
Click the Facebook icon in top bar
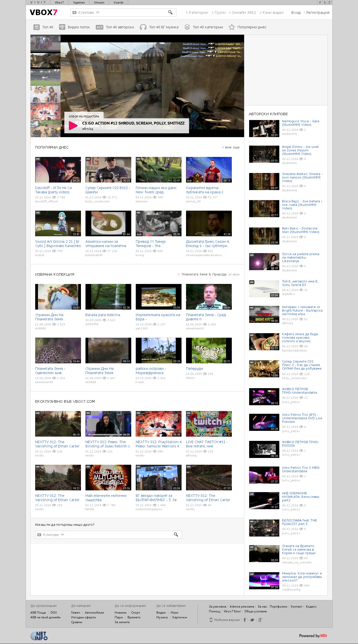(320, 3)
